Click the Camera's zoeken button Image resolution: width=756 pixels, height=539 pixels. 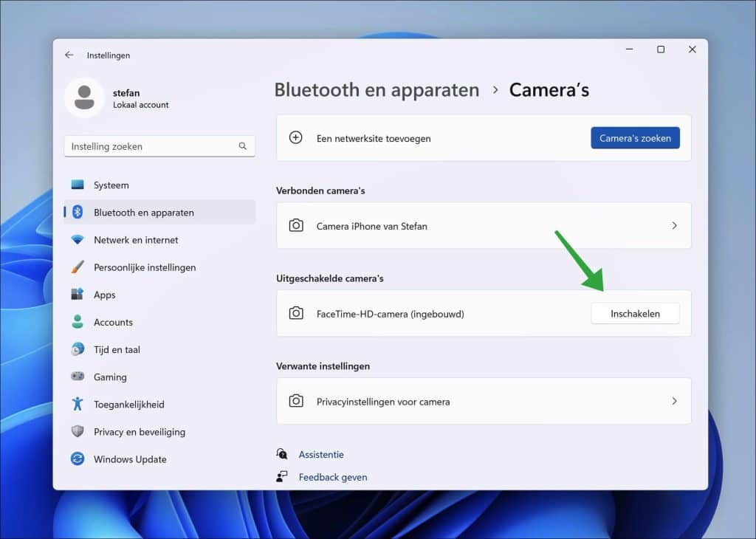click(x=635, y=137)
